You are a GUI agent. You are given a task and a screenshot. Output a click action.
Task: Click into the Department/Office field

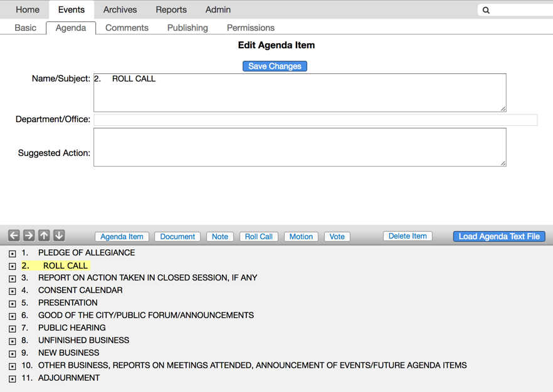pos(315,120)
